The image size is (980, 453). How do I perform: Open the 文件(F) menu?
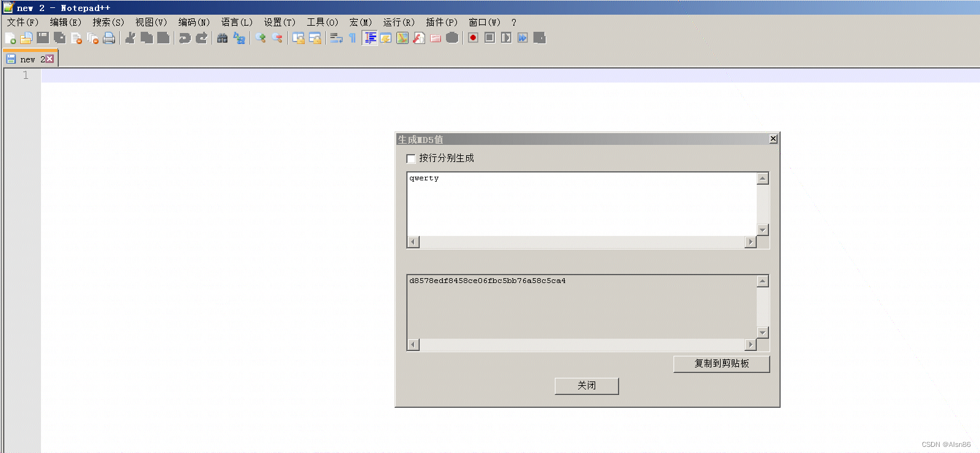23,22
